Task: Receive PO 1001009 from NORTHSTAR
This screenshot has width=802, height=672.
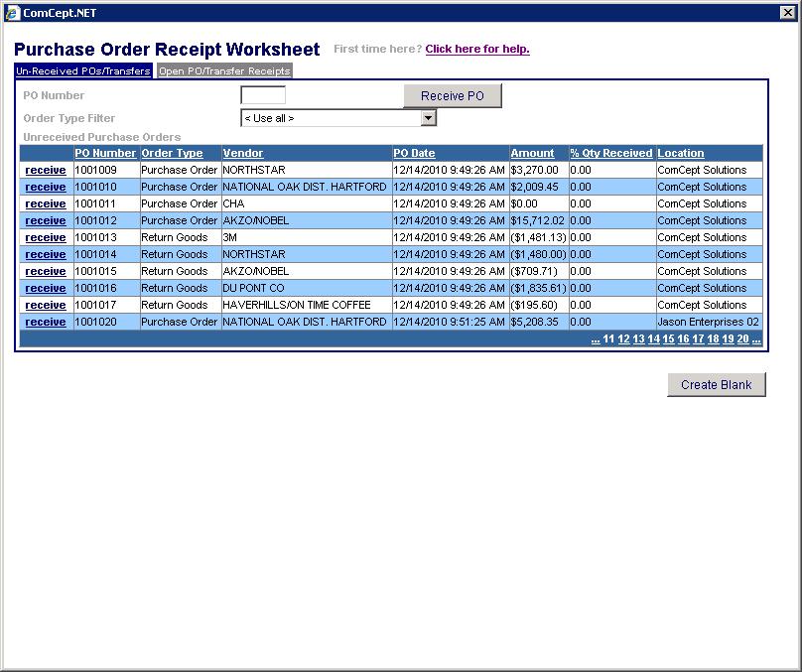Action: coord(46,171)
